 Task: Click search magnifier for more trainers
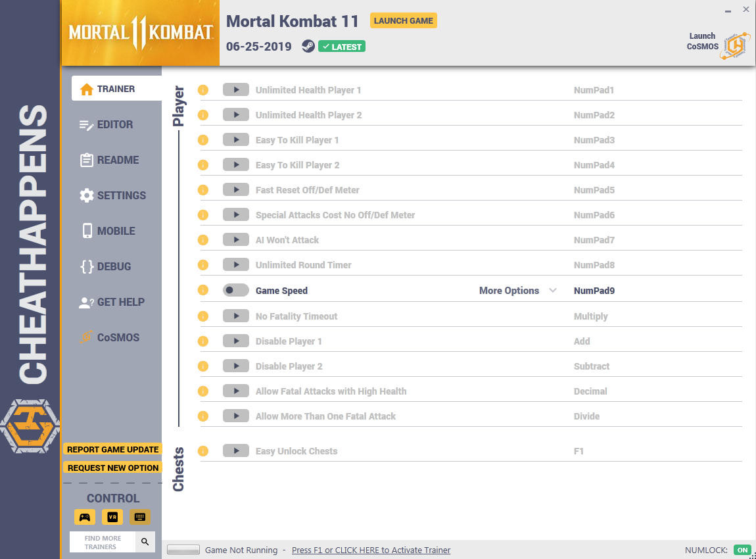pos(145,542)
